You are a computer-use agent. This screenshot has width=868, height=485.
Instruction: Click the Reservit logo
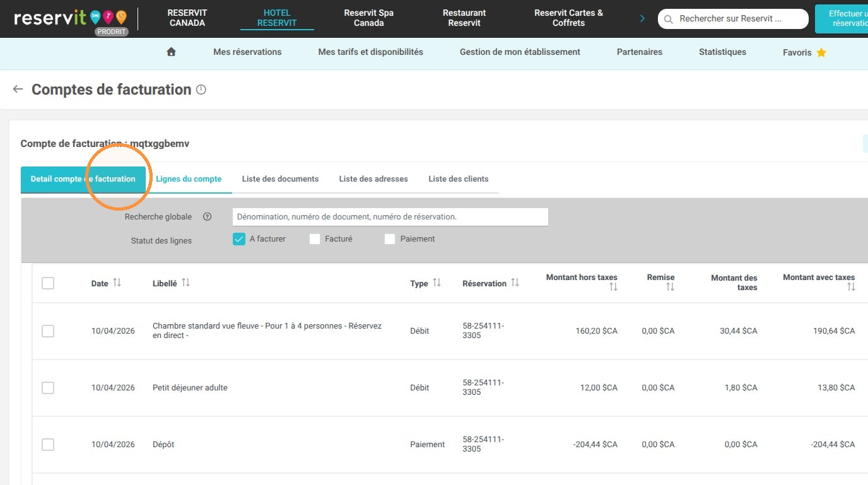point(70,19)
